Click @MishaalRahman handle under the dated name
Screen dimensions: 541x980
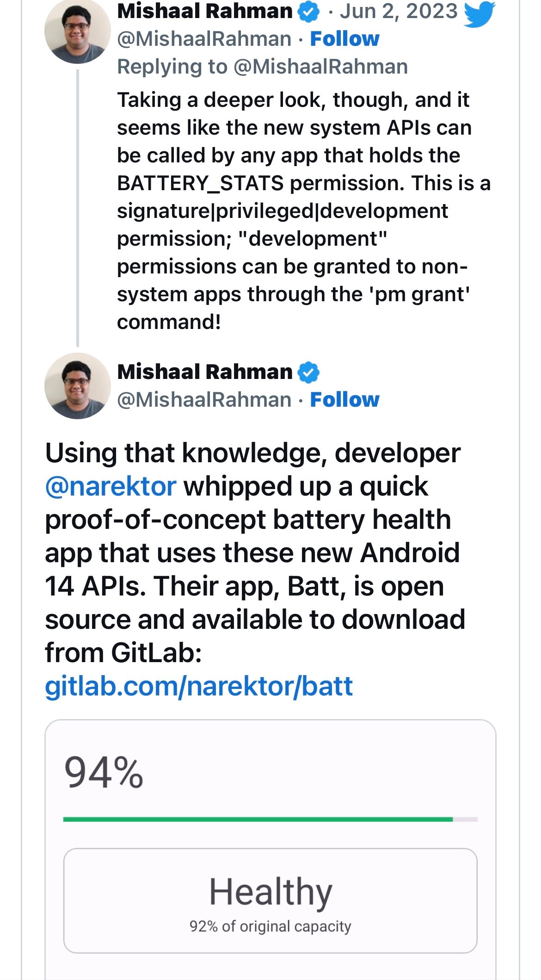204,39
